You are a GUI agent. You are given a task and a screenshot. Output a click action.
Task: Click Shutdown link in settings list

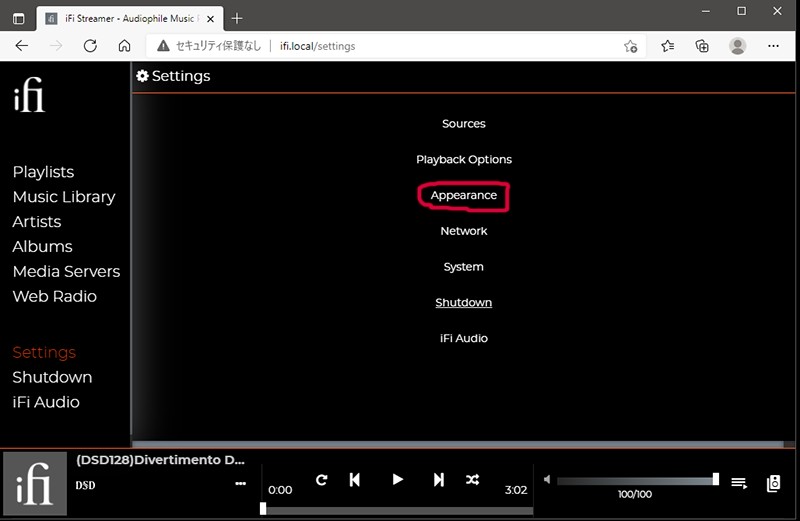coord(463,302)
